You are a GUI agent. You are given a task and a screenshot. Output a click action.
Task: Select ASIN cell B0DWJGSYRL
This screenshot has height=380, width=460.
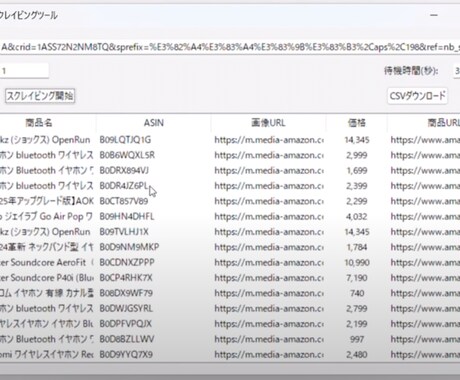point(126,308)
